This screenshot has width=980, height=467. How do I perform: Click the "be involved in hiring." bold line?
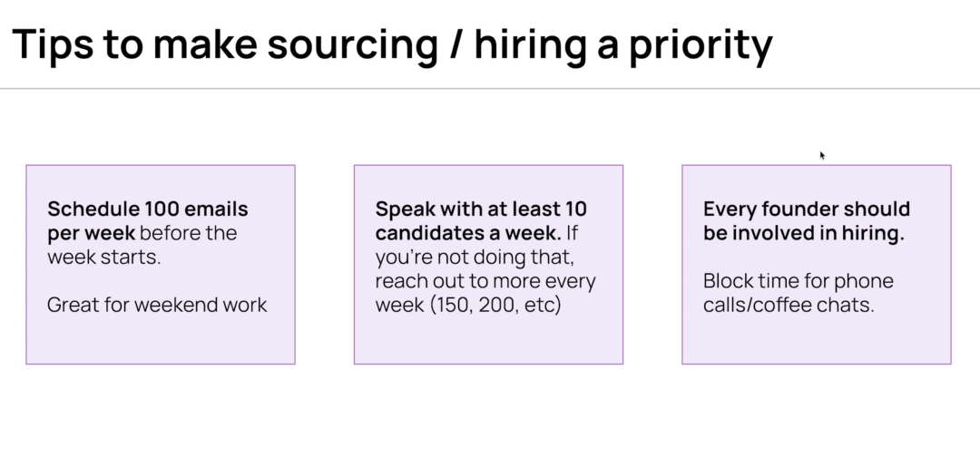point(804,233)
